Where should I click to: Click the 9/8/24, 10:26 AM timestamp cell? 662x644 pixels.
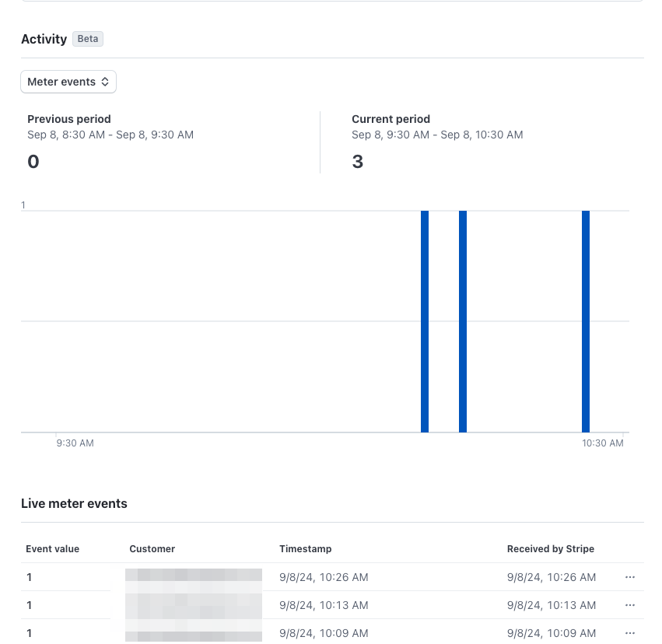[x=324, y=577]
